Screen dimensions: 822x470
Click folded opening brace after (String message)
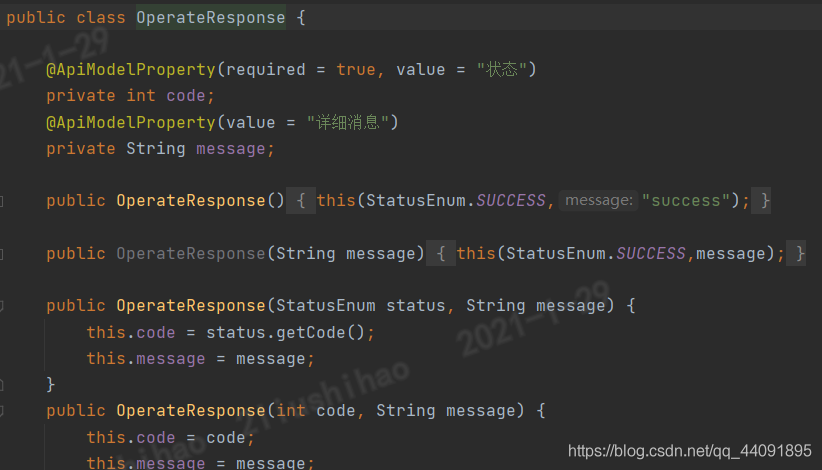click(x=441, y=254)
